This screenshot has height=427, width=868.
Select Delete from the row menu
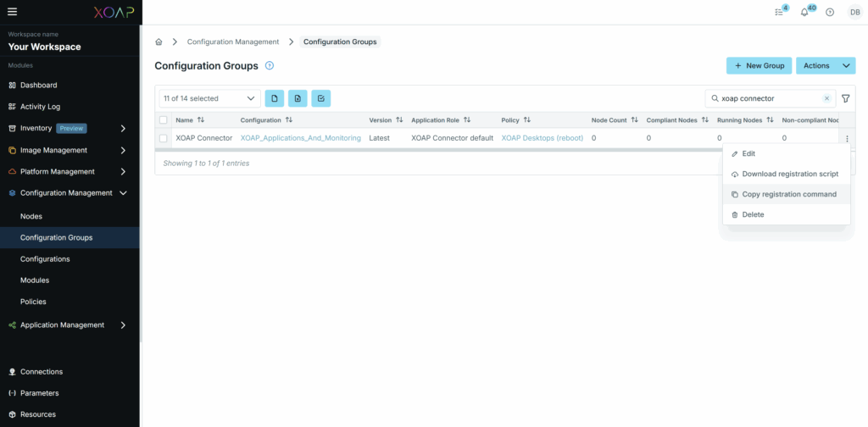click(x=786, y=214)
